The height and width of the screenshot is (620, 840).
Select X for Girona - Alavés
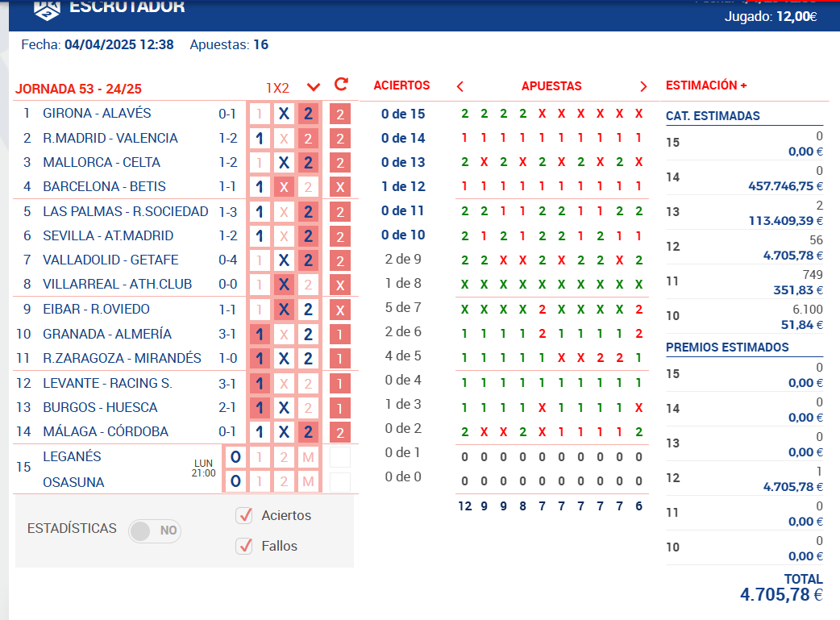(284, 114)
